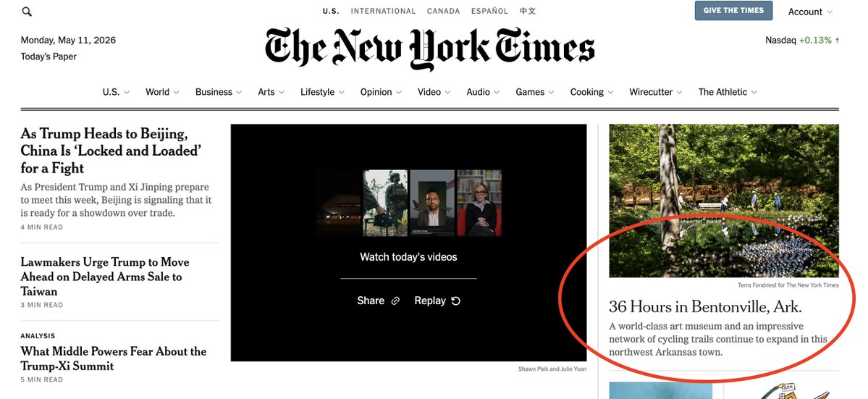The height and width of the screenshot is (399, 868).
Task: Select the man in suit video thumbnail
Action: coord(432,203)
